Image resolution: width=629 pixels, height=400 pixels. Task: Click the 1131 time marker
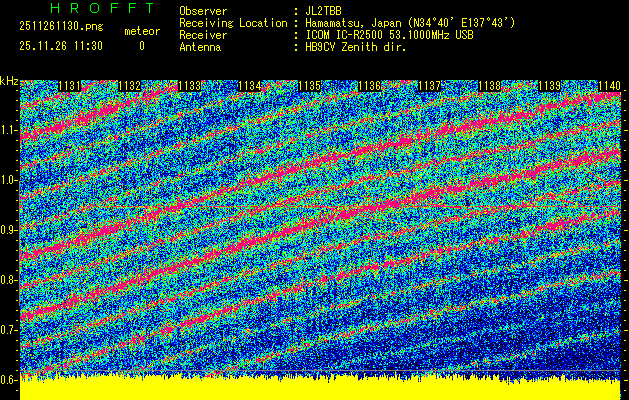coord(70,86)
